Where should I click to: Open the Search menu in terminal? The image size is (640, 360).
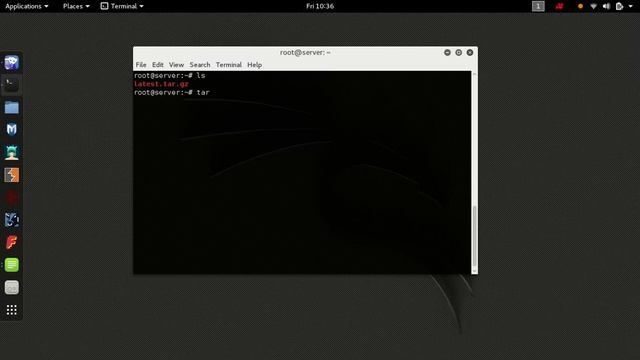(x=200, y=65)
